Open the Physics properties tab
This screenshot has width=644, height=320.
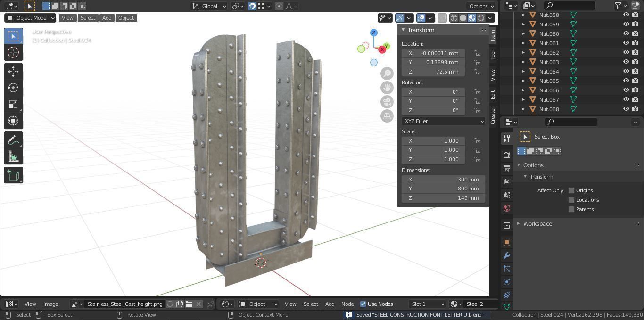pyautogui.click(x=507, y=282)
